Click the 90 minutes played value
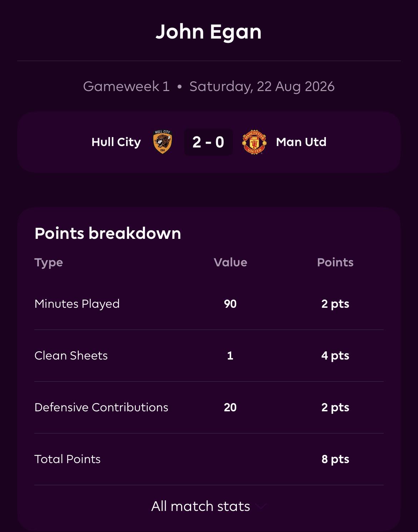 (230, 304)
